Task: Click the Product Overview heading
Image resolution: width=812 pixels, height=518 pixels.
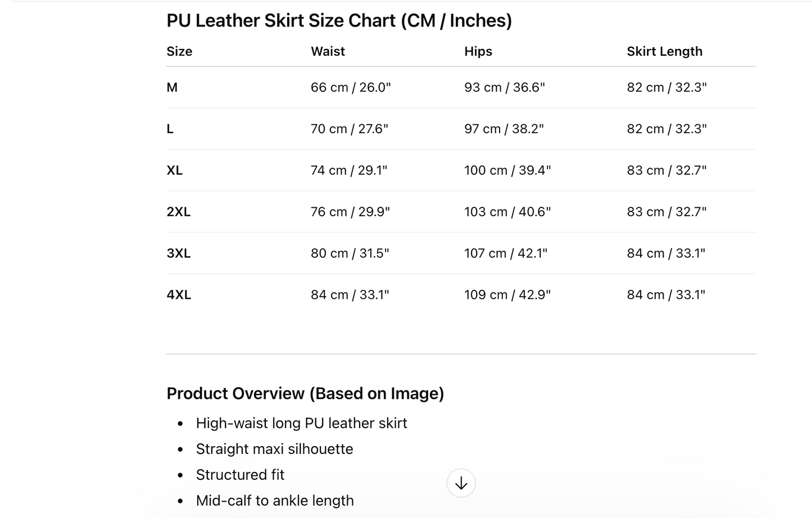Action: (x=305, y=393)
